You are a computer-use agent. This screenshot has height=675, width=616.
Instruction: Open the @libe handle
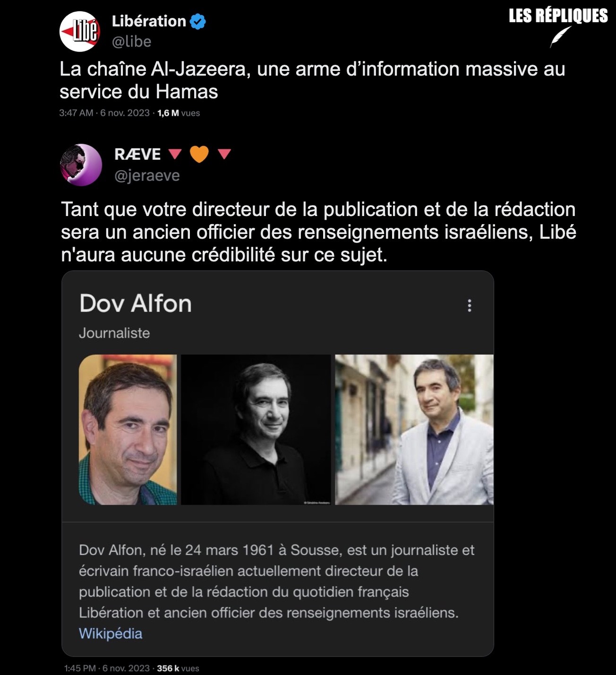coord(131,42)
